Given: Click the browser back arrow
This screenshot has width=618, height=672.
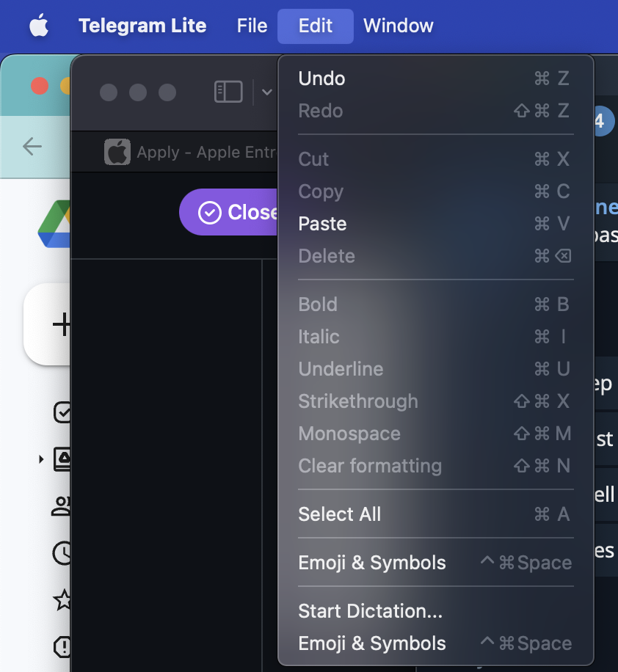Looking at the screenshot, I should (x=32, y=147).
